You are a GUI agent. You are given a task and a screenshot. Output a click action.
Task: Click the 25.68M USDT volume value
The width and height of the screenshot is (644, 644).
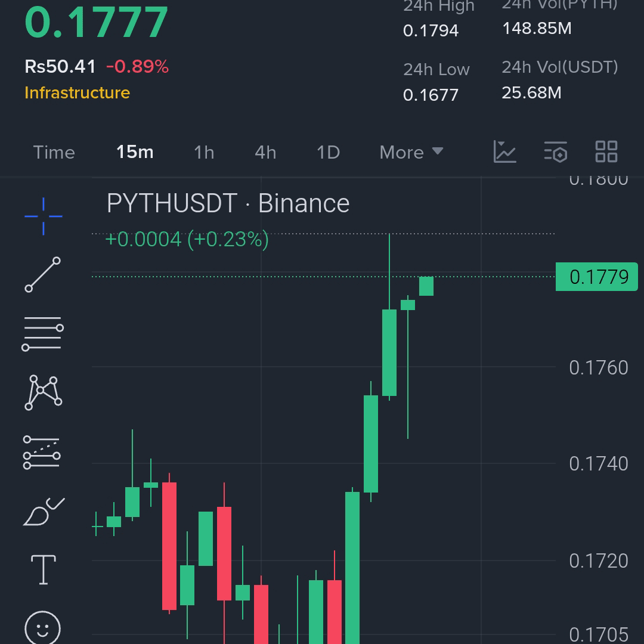click(531, 93)
